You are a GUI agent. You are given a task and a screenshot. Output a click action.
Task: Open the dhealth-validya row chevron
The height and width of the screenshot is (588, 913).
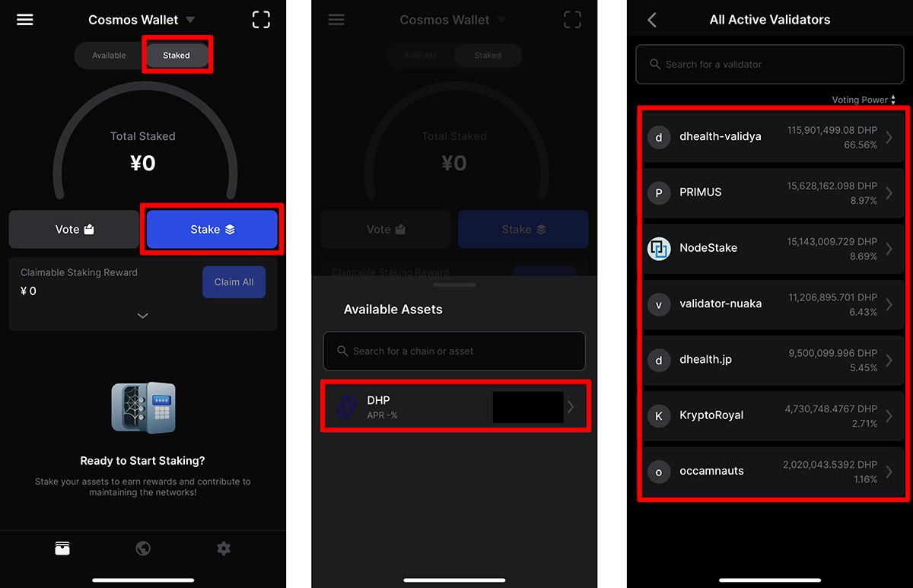[x=889, y=137]
